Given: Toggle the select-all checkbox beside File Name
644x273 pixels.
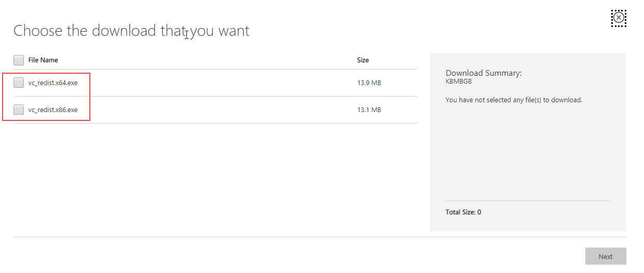Looking at the screenshot, I should 19,60.
